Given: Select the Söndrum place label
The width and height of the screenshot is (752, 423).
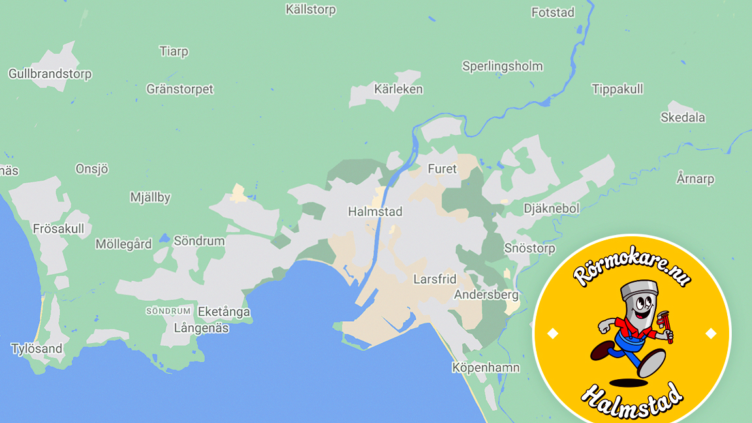Looking at the screenshot, I should pyautogui.click(x=199, y=241).
